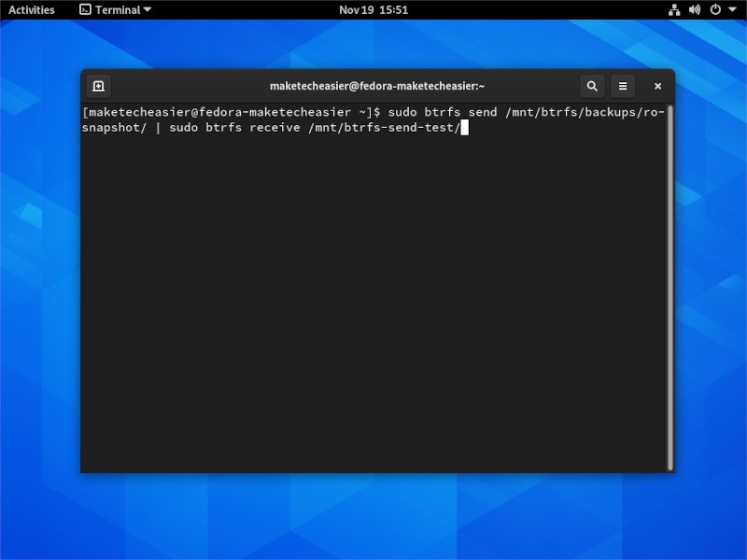
Task: Open the Activities overview
Action: [31, 9]
